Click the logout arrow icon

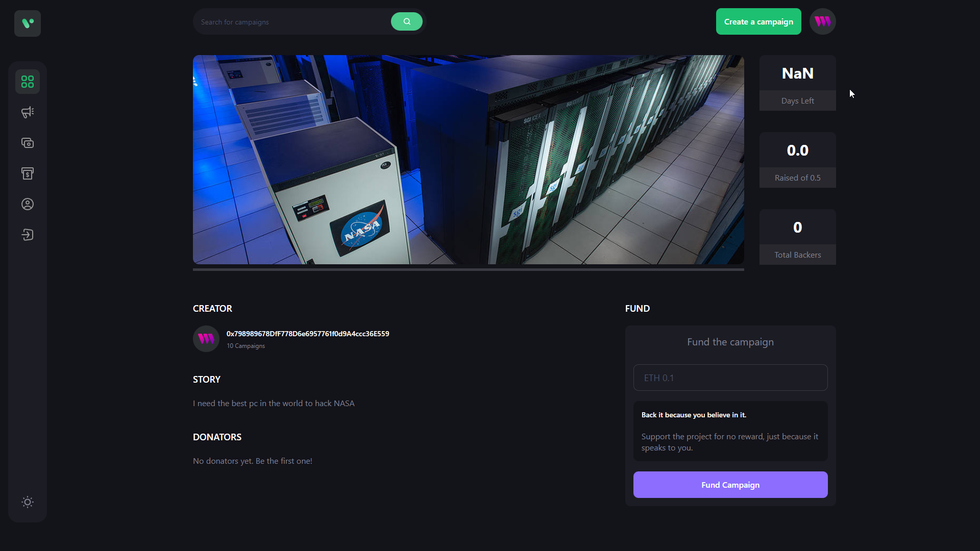pos(28,235)
